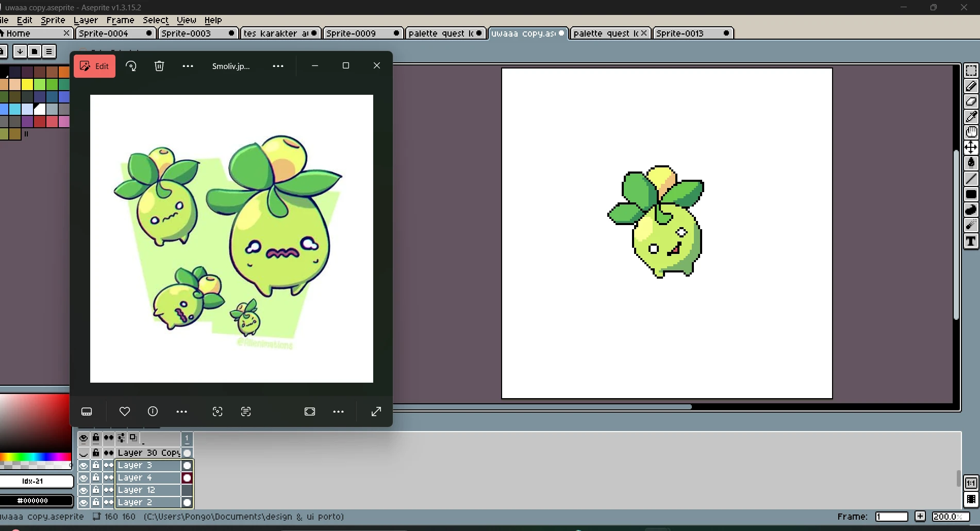The height and width of the screenshot is (531, 980).
Task: Lock Layer 3 with its padlock
Action: [x=96, y=465]
